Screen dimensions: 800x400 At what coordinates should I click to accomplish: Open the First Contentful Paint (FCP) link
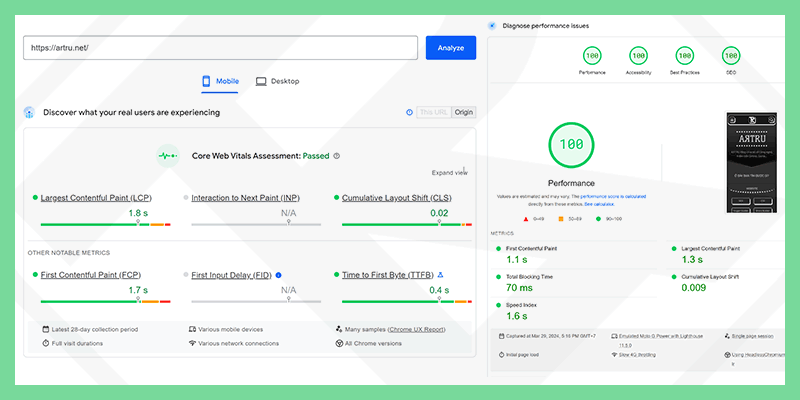[x=91, y=275]
